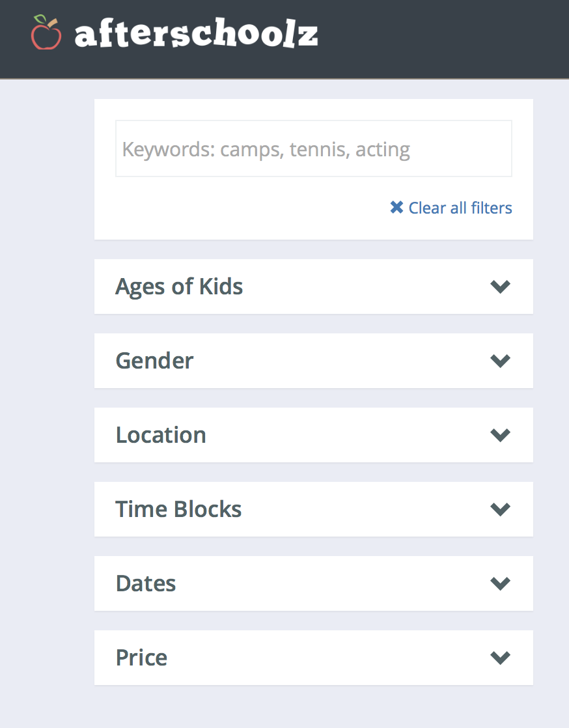
Task: Click the X icon beside Clear all filters
Action: [x=396, y=208]
